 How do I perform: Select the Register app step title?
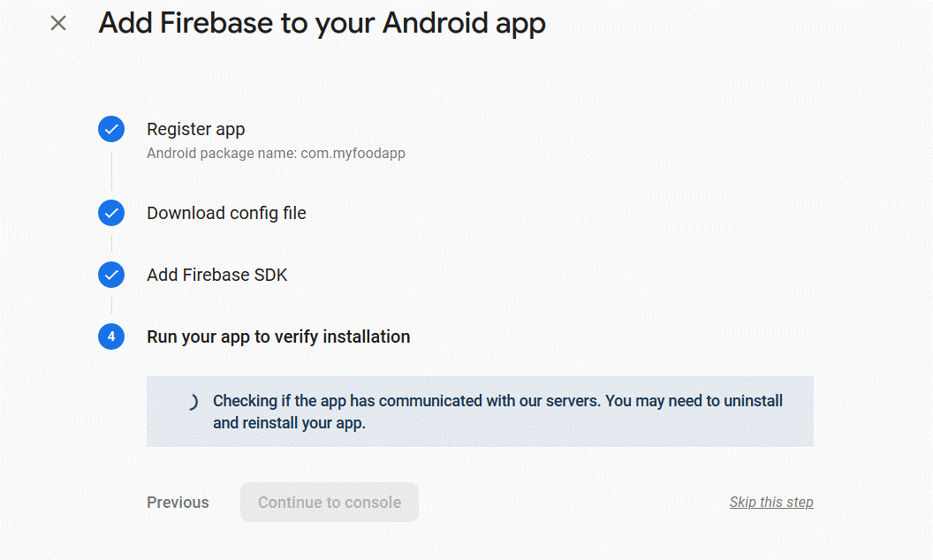coord(195,129)
